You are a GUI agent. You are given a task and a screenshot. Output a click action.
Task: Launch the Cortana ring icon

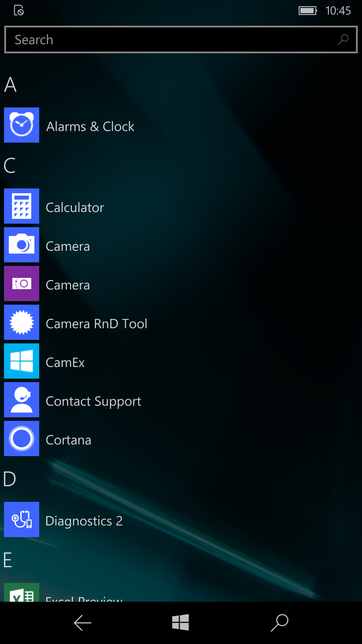22,438
